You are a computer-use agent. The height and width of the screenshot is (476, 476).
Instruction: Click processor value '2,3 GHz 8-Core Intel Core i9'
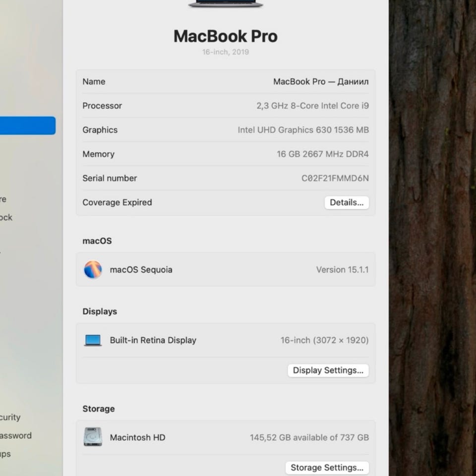[x=313, y=106]
